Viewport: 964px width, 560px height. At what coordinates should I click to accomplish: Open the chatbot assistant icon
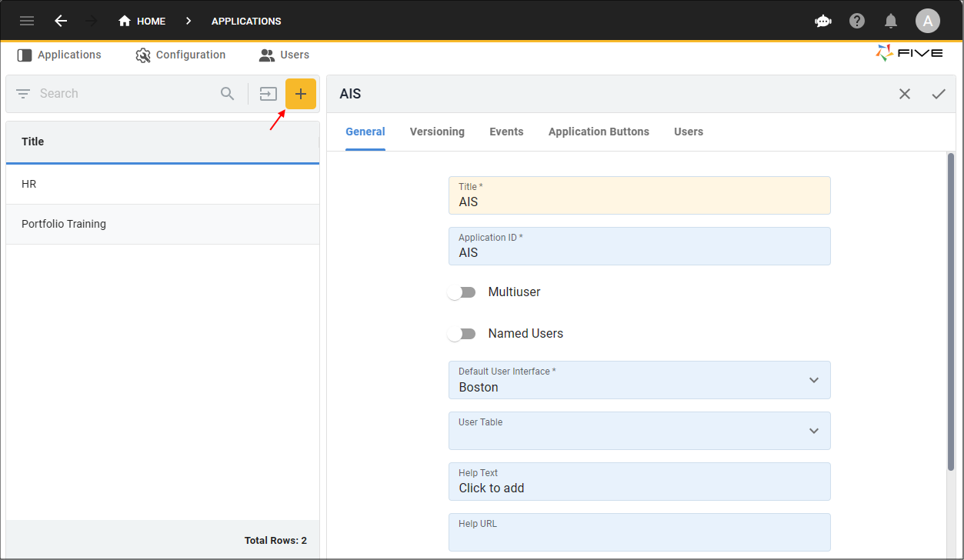click(823, 21)
